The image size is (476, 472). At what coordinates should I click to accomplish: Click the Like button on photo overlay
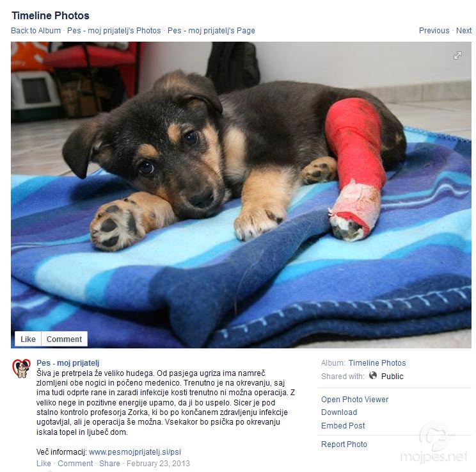(x=28, y=339)
